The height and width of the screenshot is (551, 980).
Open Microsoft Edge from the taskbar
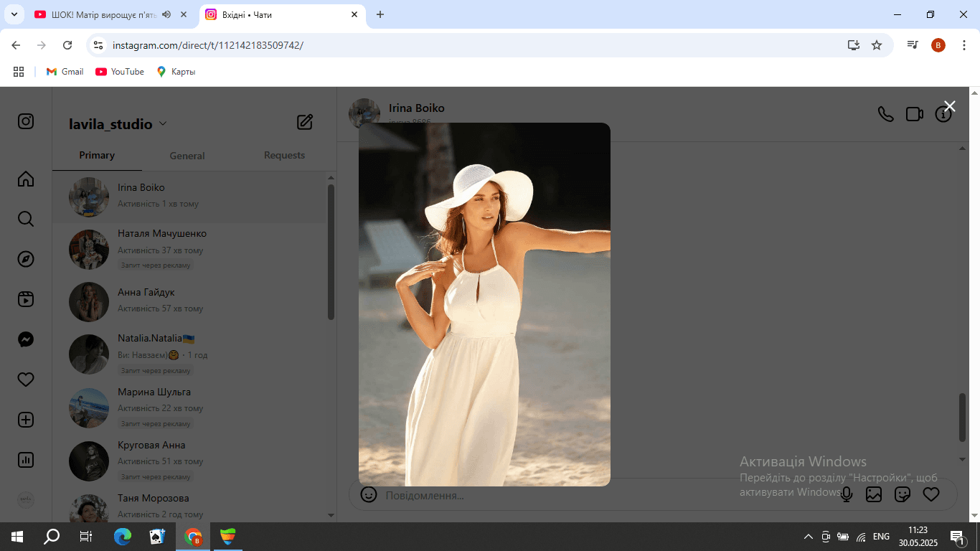point(123,537)
